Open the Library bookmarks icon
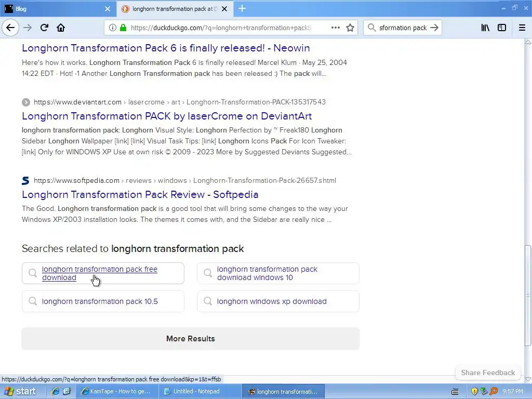Viewport: 532px width, 399px height. (x=485, y=28)
